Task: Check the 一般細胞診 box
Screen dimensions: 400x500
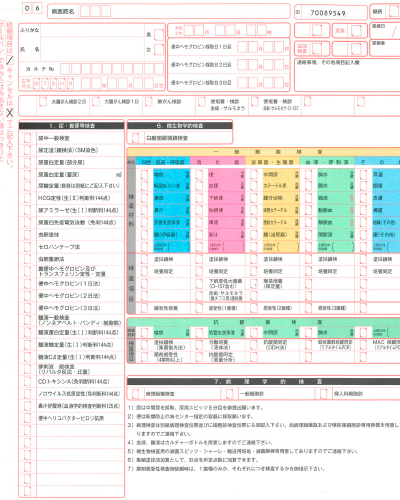Action: [x=229, y=394]
